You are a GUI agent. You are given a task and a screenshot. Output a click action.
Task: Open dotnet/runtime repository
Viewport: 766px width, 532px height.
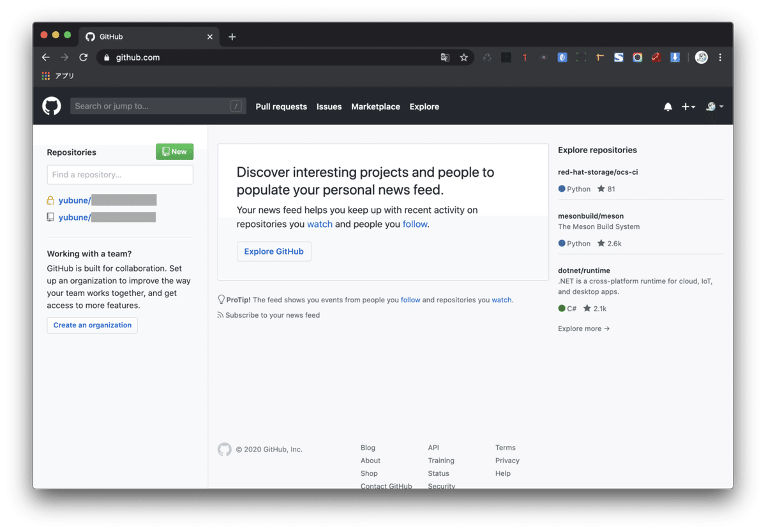click(584, 270)
